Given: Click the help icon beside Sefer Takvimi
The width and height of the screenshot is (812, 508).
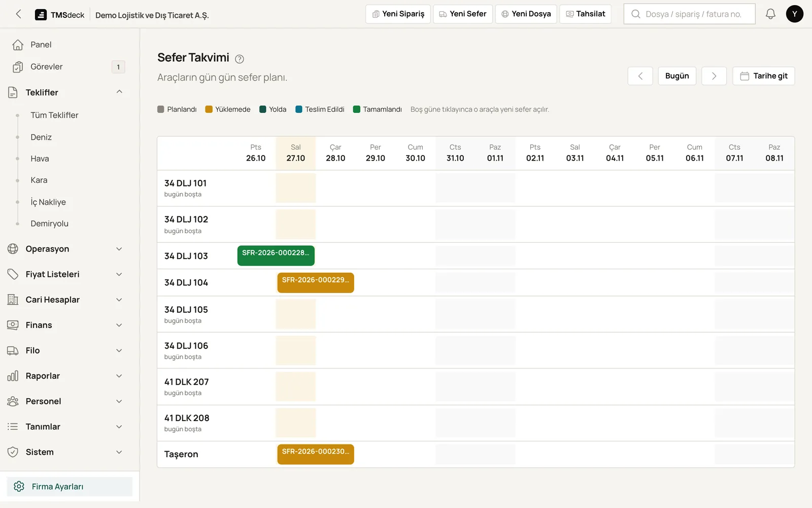Looking at the screenshot, I should click(x=240, y=59).
